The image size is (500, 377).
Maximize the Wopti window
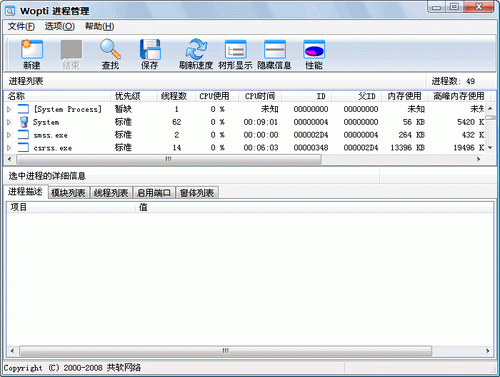point(454,7)
